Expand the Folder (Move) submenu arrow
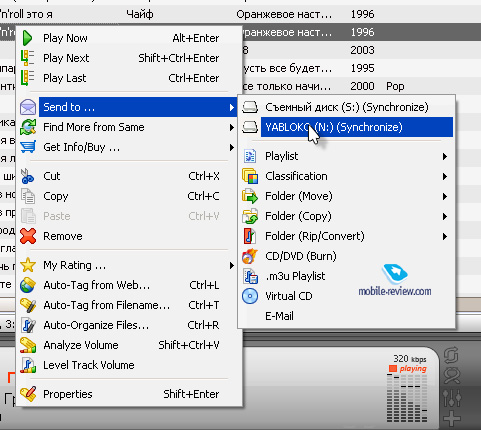The width and height of the screenshot is (481, 430). point(445,196)
